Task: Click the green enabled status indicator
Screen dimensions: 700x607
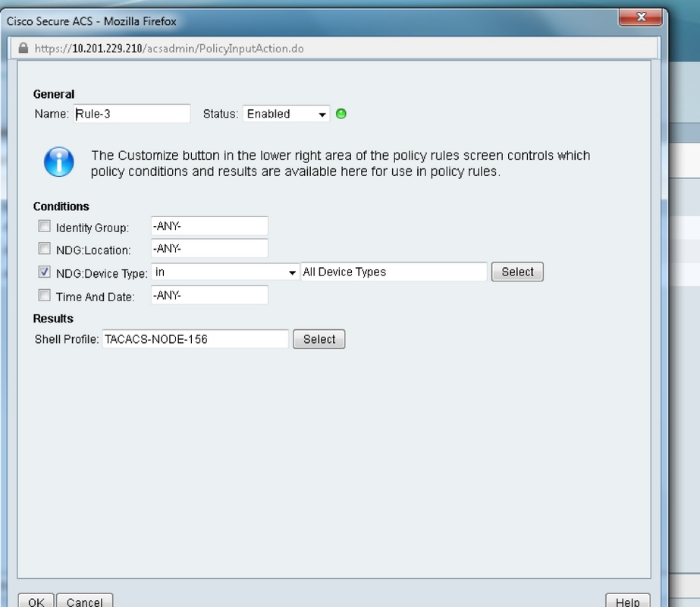Action: 341,114
